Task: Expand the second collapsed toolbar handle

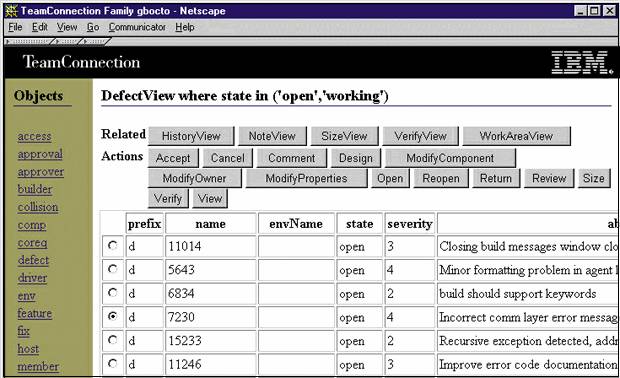Action: (x=68, y=41)
